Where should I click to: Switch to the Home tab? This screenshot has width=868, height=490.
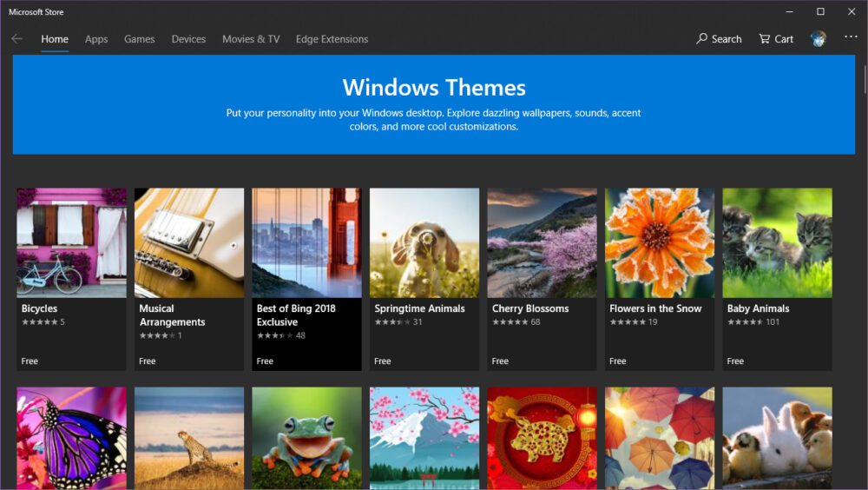[55, 39]
